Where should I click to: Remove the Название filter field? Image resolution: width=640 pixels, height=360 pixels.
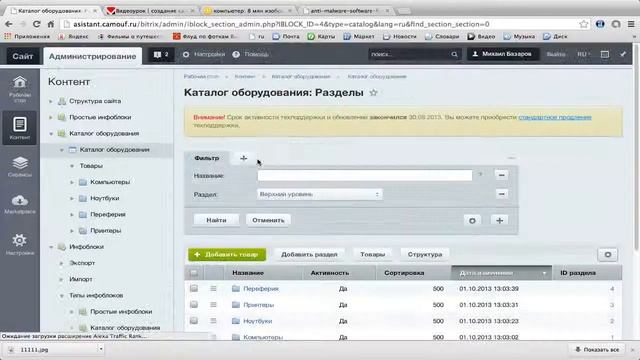501,175
